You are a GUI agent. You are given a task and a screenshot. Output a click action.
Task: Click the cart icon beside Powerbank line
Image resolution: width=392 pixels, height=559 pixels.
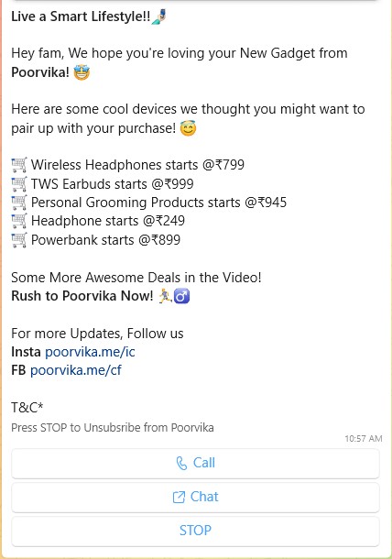click(19, 240)
